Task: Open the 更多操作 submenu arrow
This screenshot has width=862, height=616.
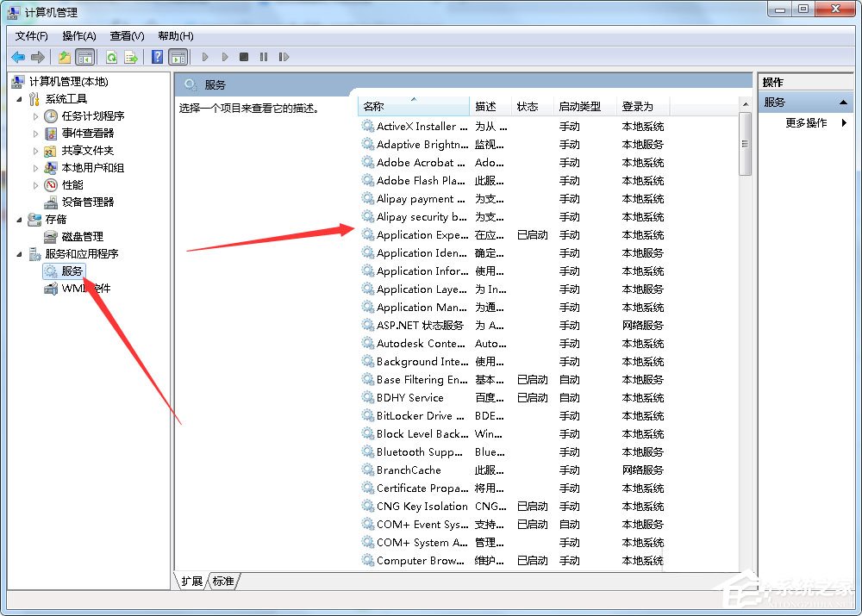Action: (x=845, y=122)
